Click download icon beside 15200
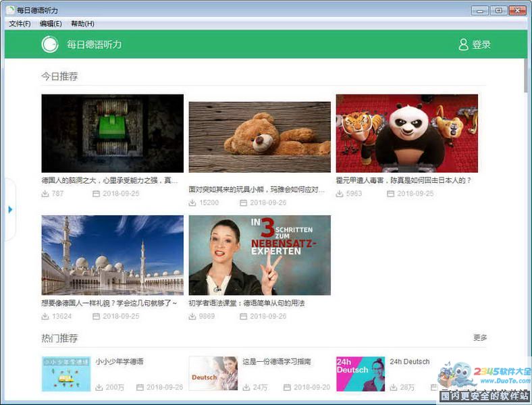 [x=192, y=203]
